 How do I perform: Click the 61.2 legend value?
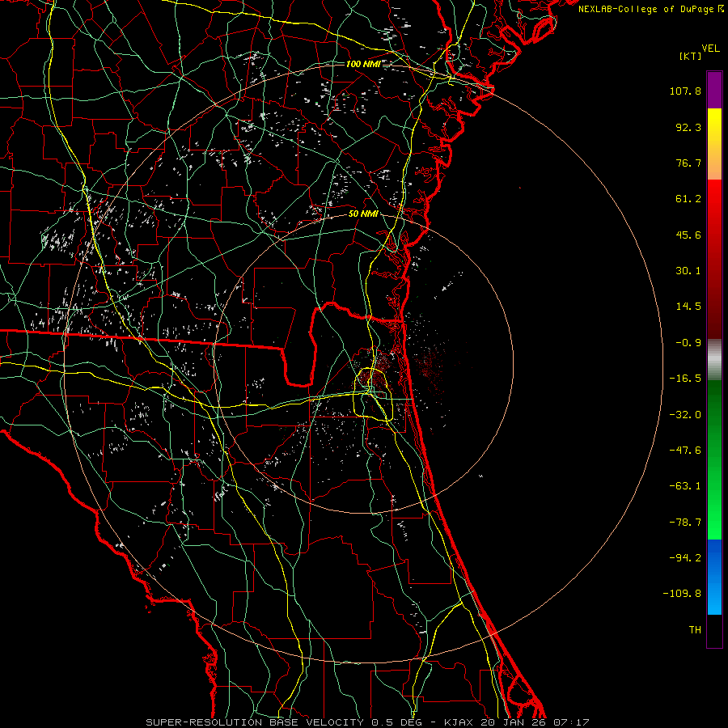tap(688, 199)
